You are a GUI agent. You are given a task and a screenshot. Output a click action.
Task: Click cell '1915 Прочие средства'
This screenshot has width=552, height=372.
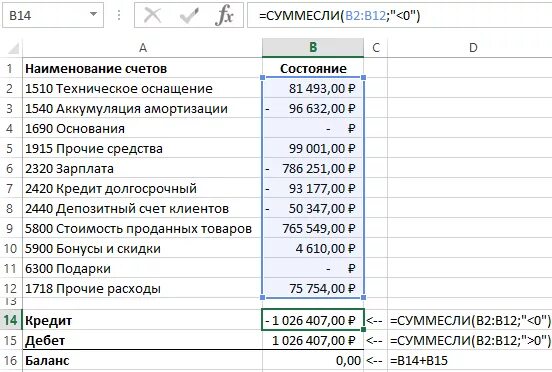pos(143,149)
